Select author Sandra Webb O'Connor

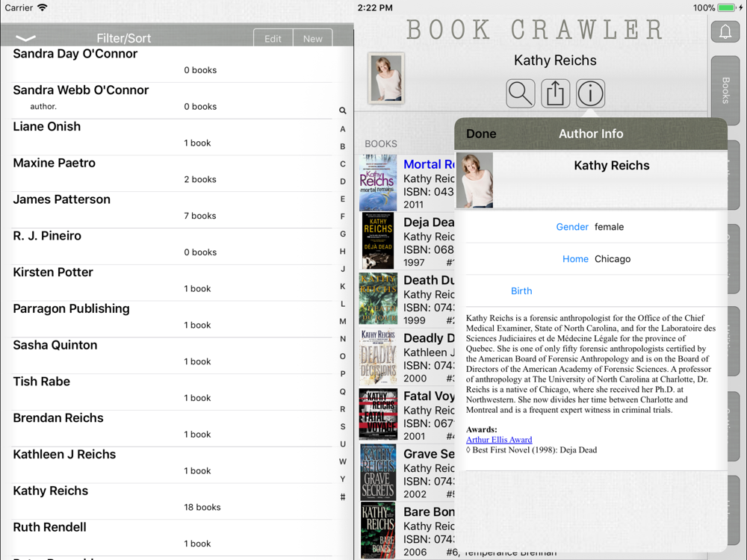point(172,101)
